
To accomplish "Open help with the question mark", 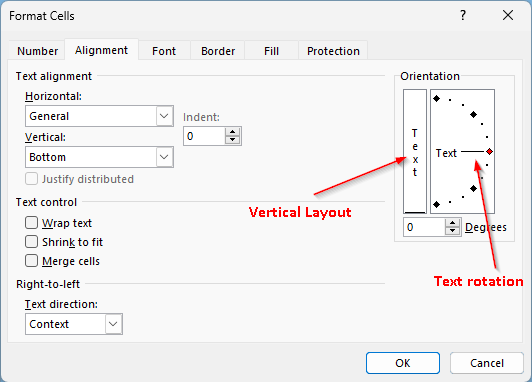I will 463,15.
